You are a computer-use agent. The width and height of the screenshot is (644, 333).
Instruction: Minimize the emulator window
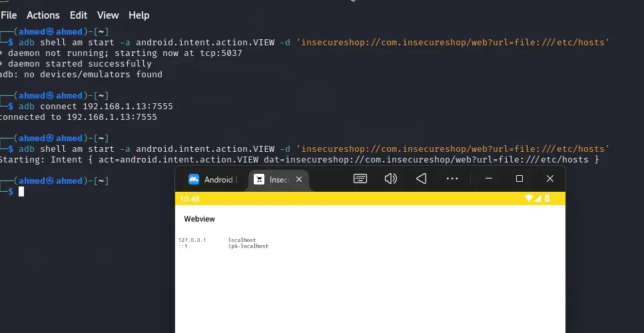click(489, 178)
